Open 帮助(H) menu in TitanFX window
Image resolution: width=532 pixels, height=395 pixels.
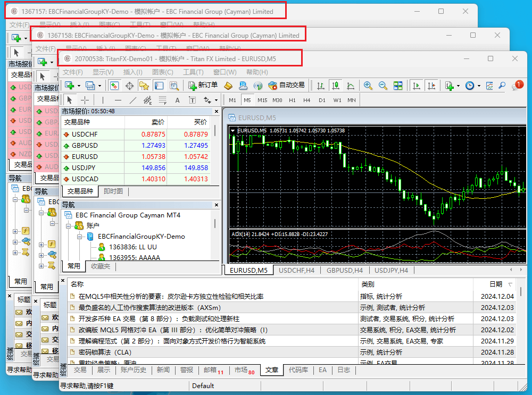click(x=257, y=72)
